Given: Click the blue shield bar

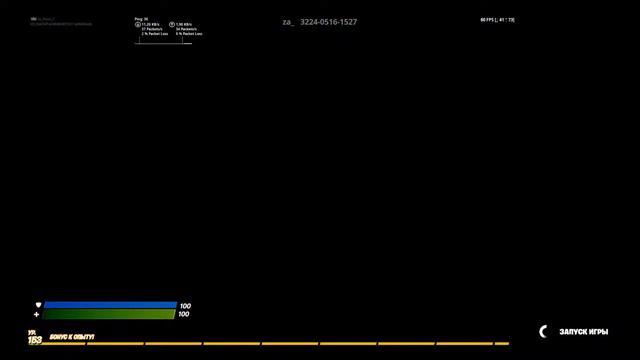Looking at the screenshot, I should click(x=110, y=305).
